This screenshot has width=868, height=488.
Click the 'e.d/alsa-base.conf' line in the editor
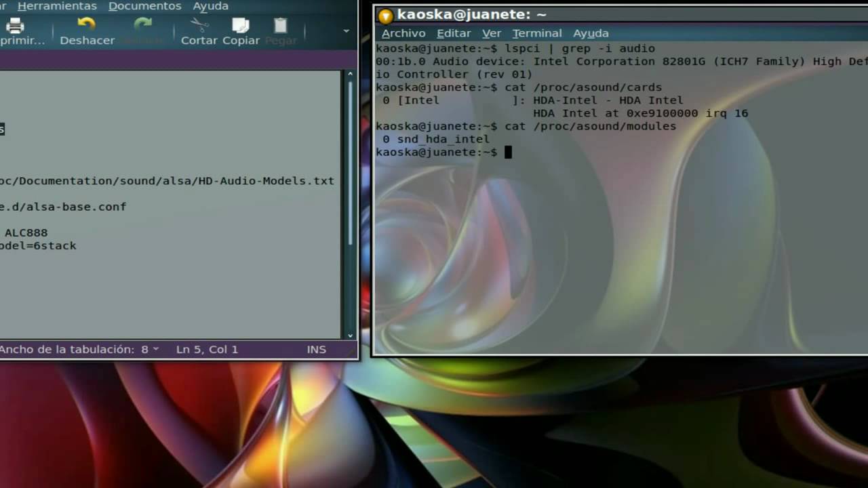(x=63, y=207)
